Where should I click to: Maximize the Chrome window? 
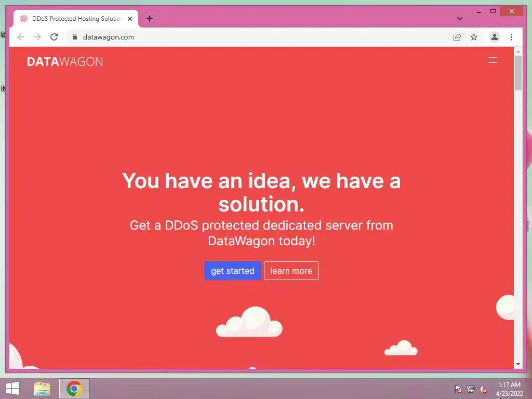tap(493, 11)
